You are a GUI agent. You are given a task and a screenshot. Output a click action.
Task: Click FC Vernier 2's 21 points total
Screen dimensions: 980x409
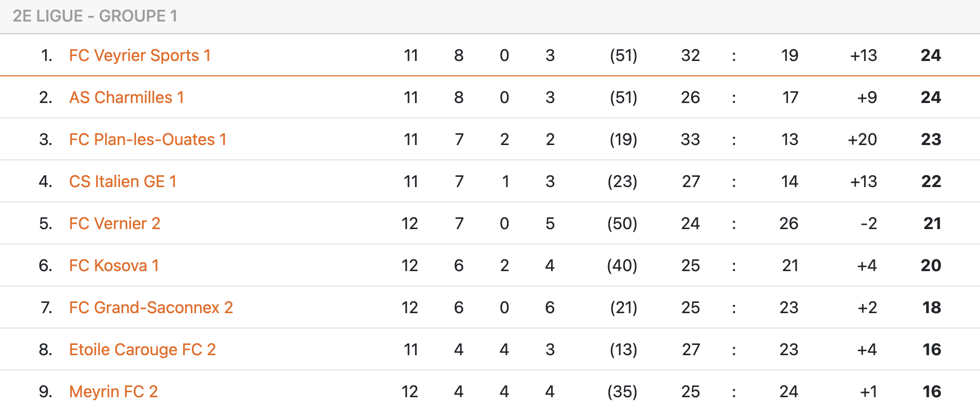[932, 223]
